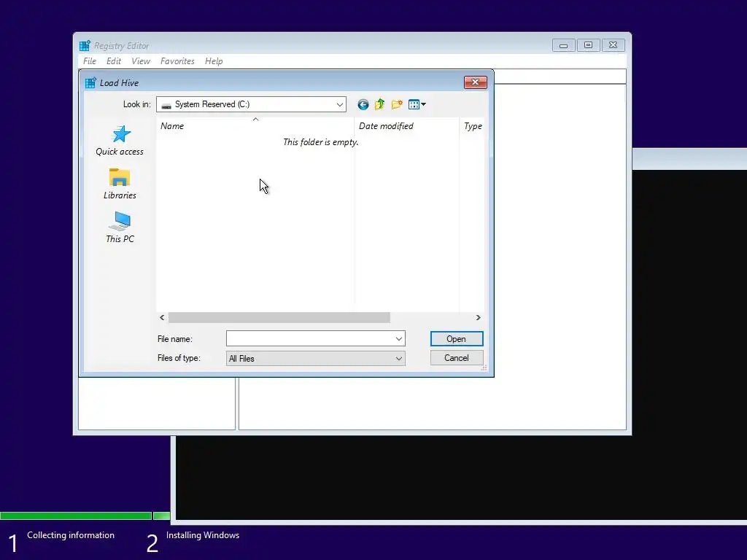Click the scroll right arrow

tap(479, 318)
